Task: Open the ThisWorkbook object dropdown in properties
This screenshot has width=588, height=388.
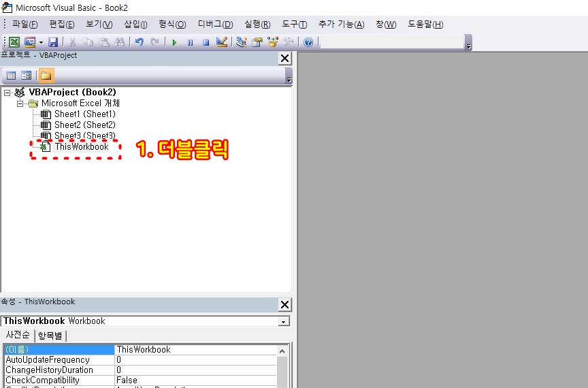Action: 284,321
